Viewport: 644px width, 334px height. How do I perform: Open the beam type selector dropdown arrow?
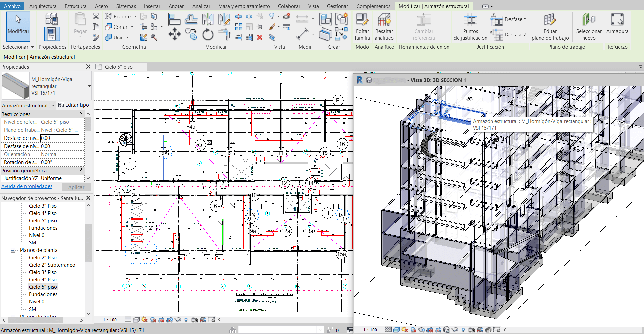(89, 86)
